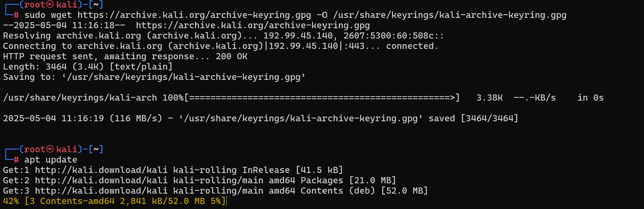
Task: Click the Get:3 Contents kali.download URL
Action: tap(101, 191)
